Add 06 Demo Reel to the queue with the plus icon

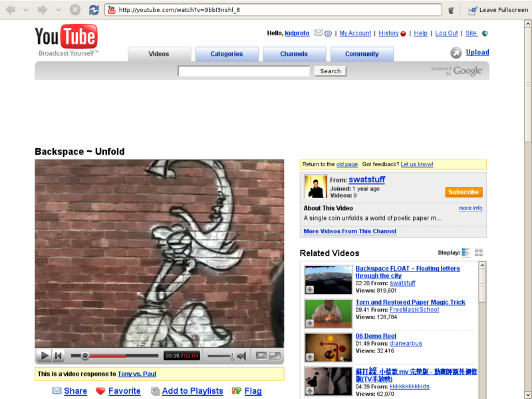point(310,357)
